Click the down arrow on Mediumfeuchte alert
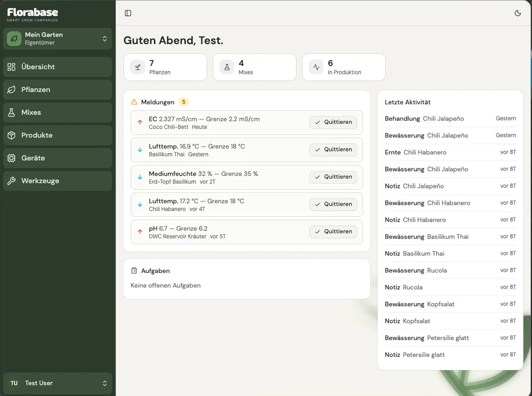This screenshot has height=396, width=532. tap(140, 177)
